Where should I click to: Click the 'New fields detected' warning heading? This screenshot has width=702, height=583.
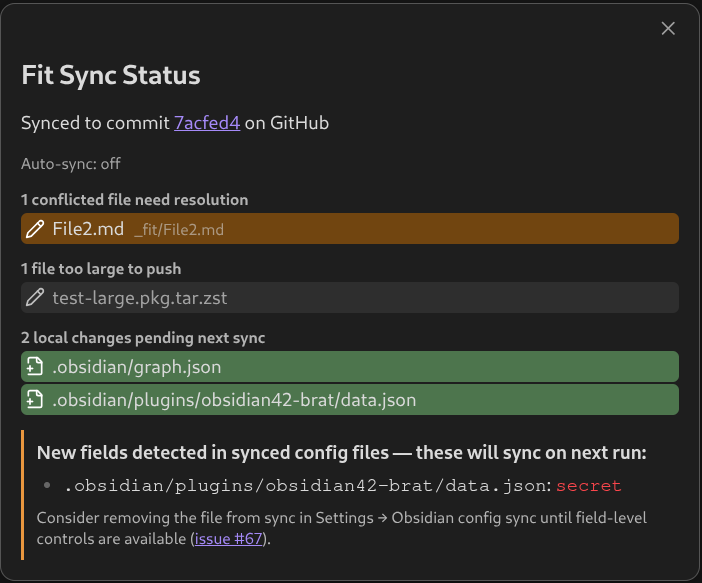[x=342, y=453]
